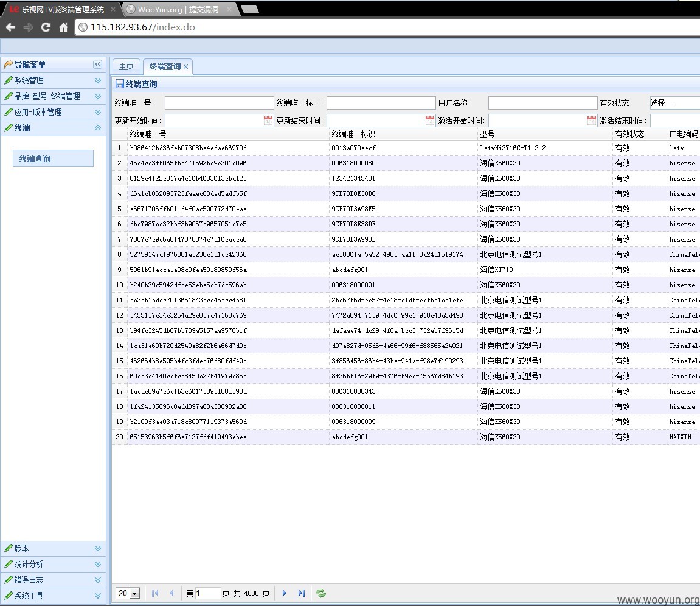
Task: Go to next page of results
Action: point(285,593)
